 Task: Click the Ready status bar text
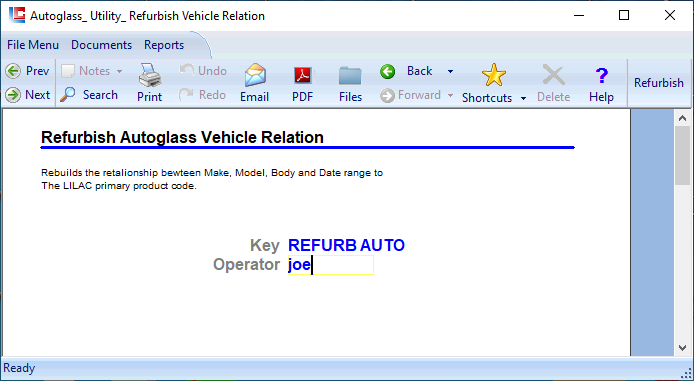[19, 368]
